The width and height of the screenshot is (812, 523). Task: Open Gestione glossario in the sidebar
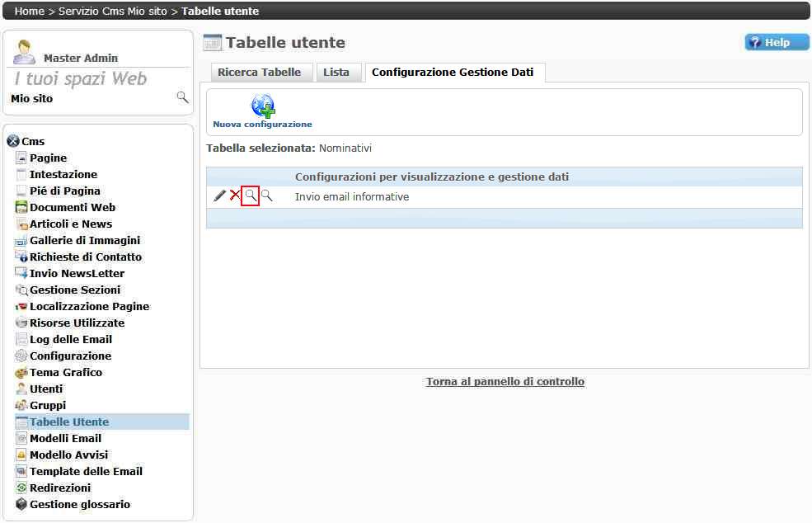coord(79,504)
